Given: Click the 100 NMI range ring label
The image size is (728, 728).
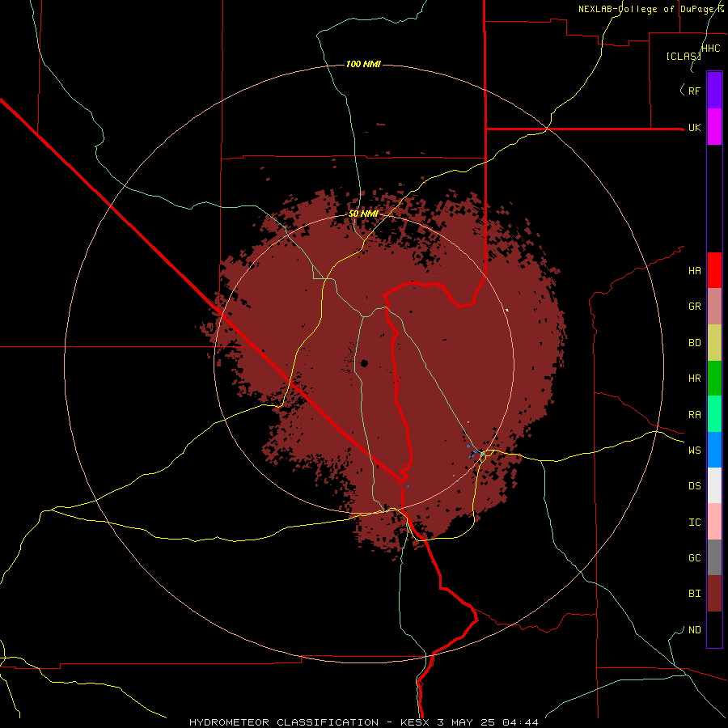Looking at the screenshot, I should coord(363,64).
